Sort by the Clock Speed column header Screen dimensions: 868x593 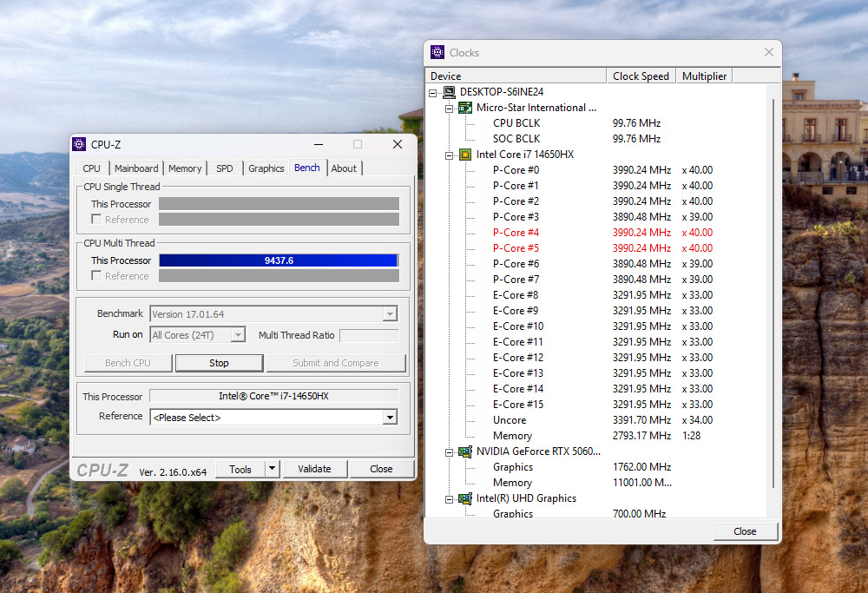pyautogui.click(x=641, y=76)
